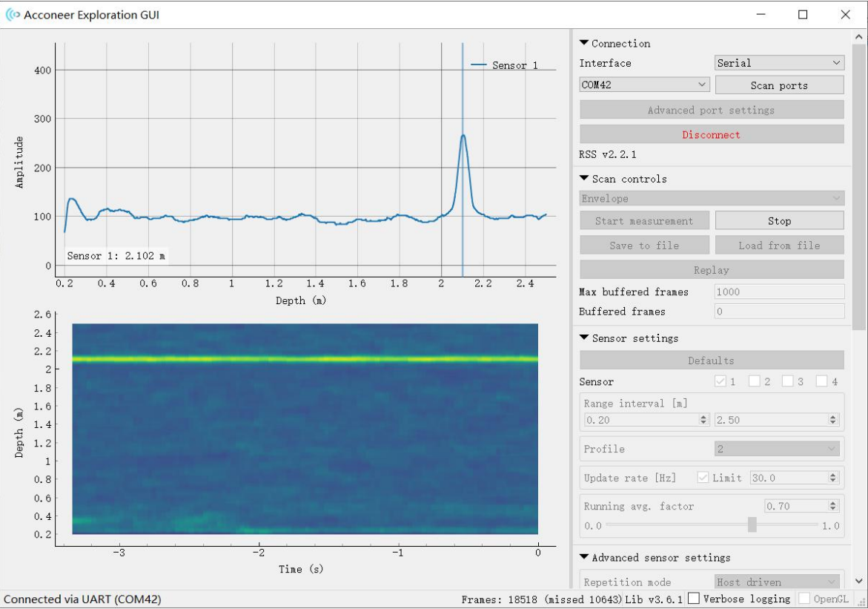Click the Save to file button
Screen dimensions: 868x609
click(644, 245)
